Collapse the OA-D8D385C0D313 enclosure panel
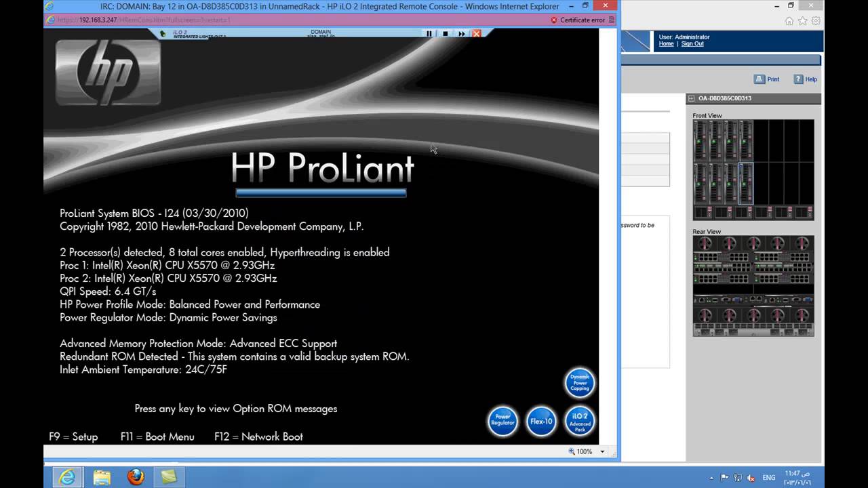Screen dimensions: 868x488 [691, 98]
